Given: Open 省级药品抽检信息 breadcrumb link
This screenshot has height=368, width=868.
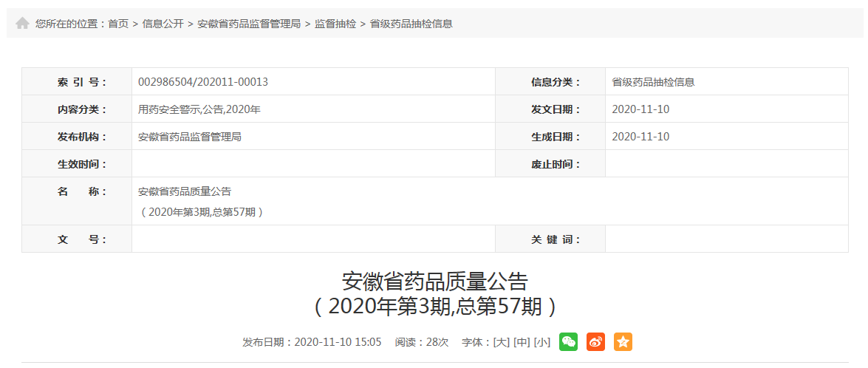Looking at the screenshot, I should (x=411, y=24).
